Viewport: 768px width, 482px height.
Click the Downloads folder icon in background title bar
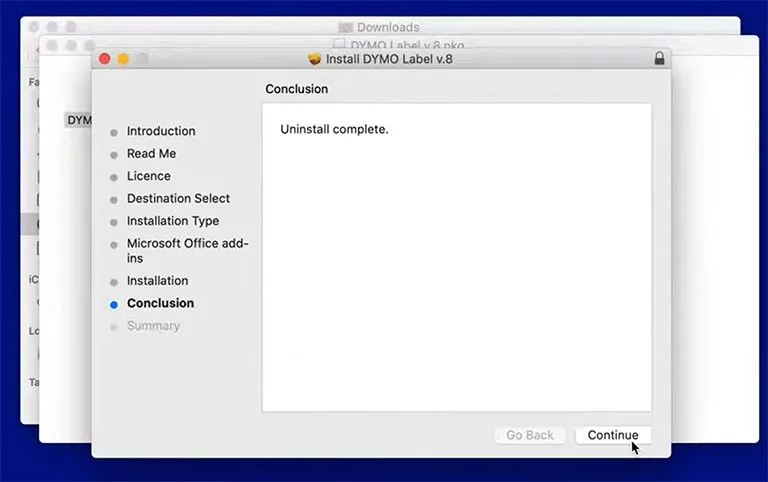[x=345, y=27]
